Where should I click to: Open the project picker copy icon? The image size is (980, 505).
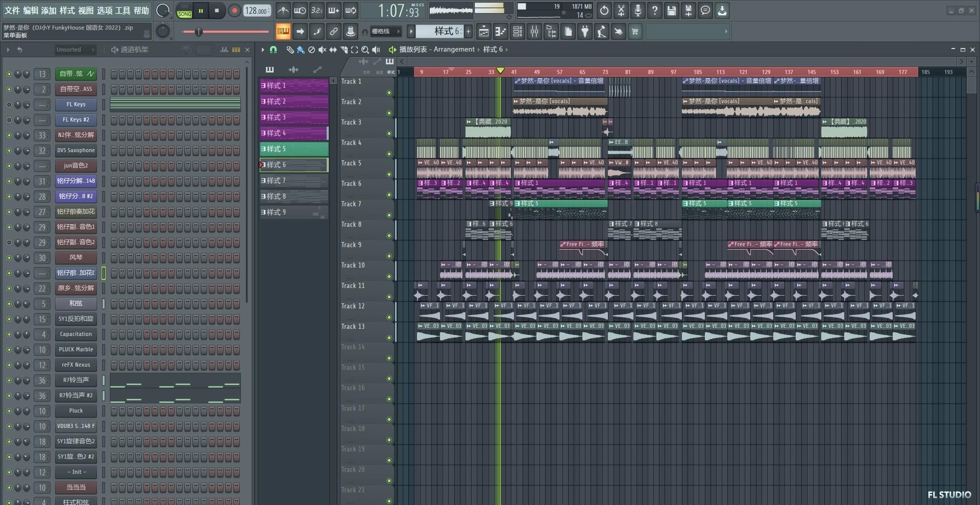(x=568, y=32)
